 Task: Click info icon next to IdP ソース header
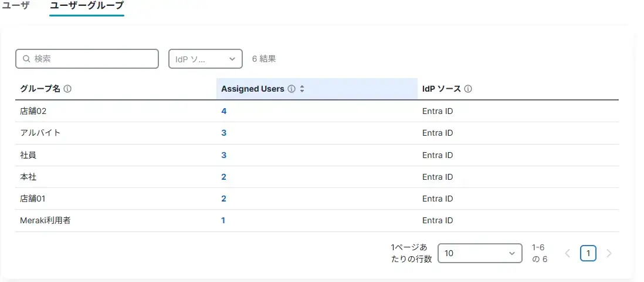(x=468, y=89)
